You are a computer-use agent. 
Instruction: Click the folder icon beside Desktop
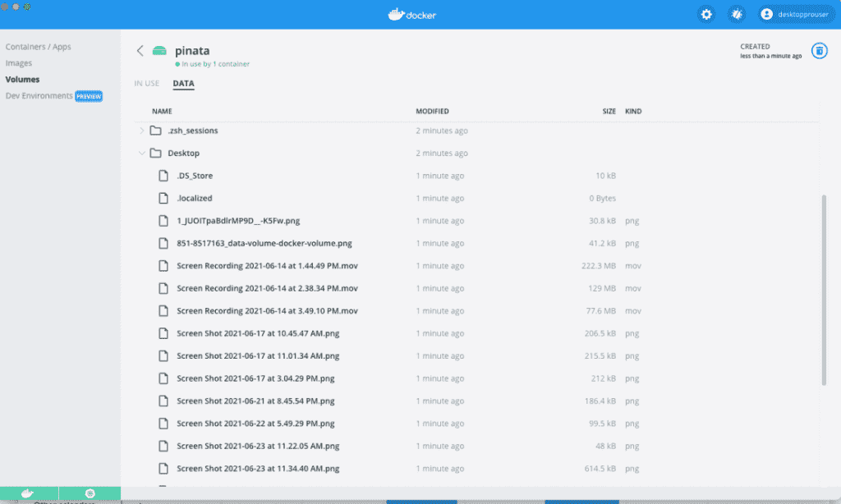(154, 153)
